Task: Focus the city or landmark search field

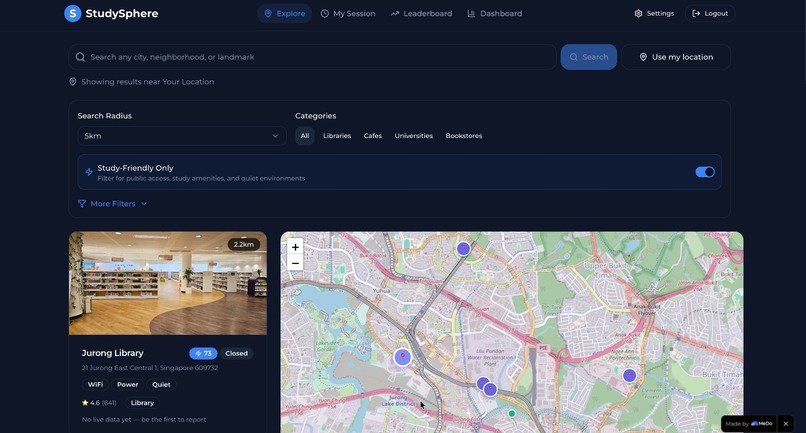Action: [312, 57]
